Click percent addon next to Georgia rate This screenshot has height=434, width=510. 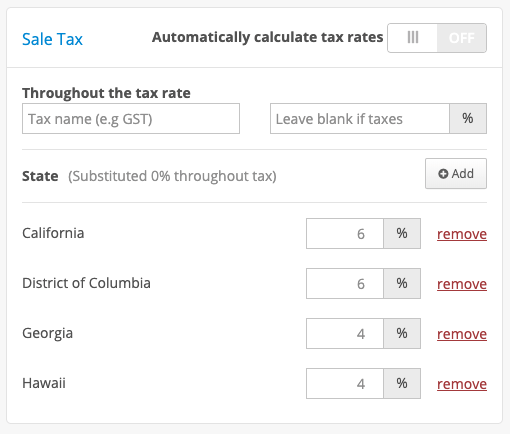(402, 334)
